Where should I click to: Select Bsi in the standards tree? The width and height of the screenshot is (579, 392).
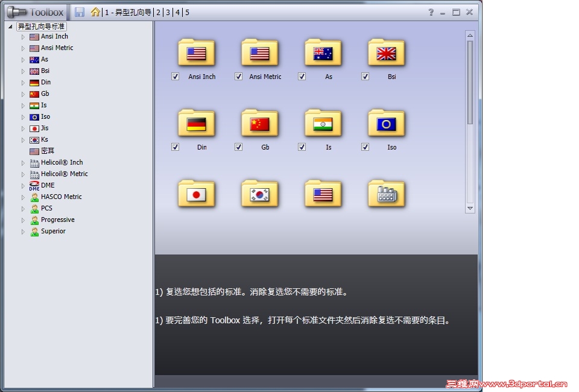point(45,71)
